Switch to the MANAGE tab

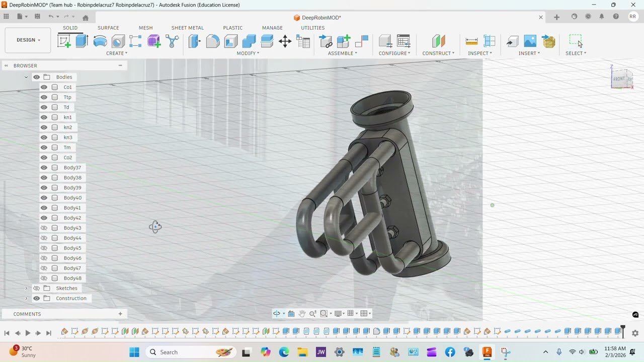tap(272, 28)
